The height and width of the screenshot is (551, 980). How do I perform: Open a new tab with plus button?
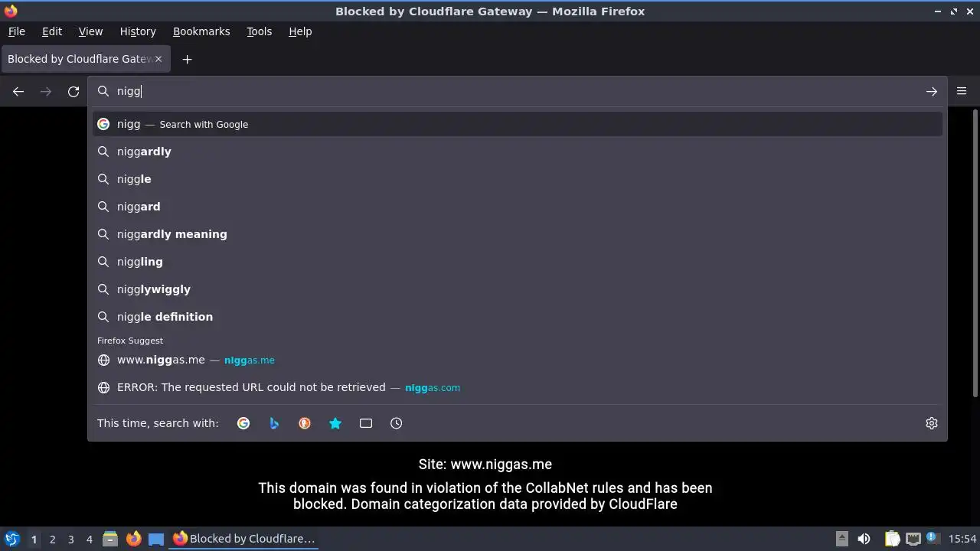click(x=187, y=59)
